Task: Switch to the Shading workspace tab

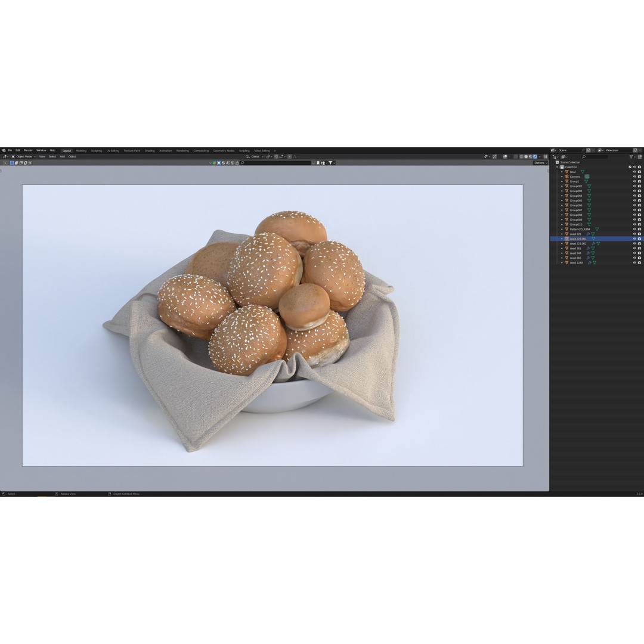Action: click(x=150, y=150)
